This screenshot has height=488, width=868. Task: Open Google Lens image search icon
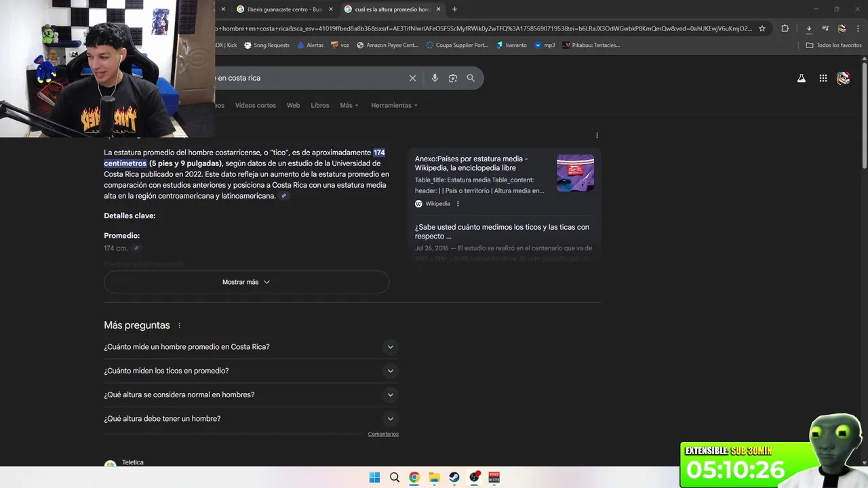pyautogui.click(x=453, y=78)
